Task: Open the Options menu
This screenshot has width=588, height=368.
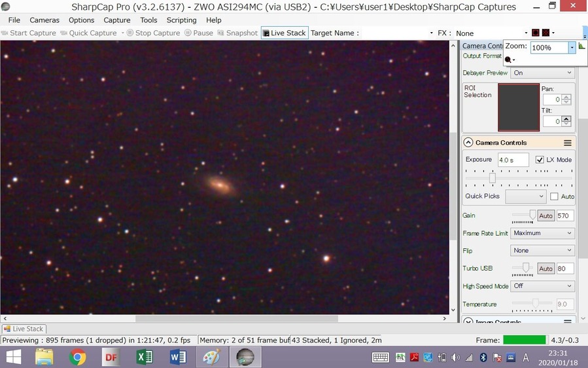Action: (x=81, y=20)
